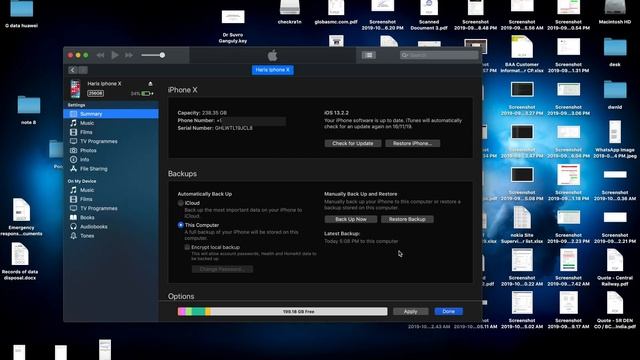Click the Apply button
This screenshot has width=640, height=360.
coord(411,311)
